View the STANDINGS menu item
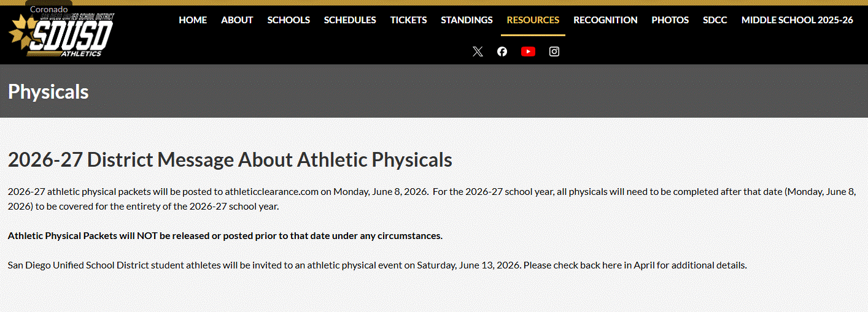Screen dimensions: 868x312 click(467, 20)
